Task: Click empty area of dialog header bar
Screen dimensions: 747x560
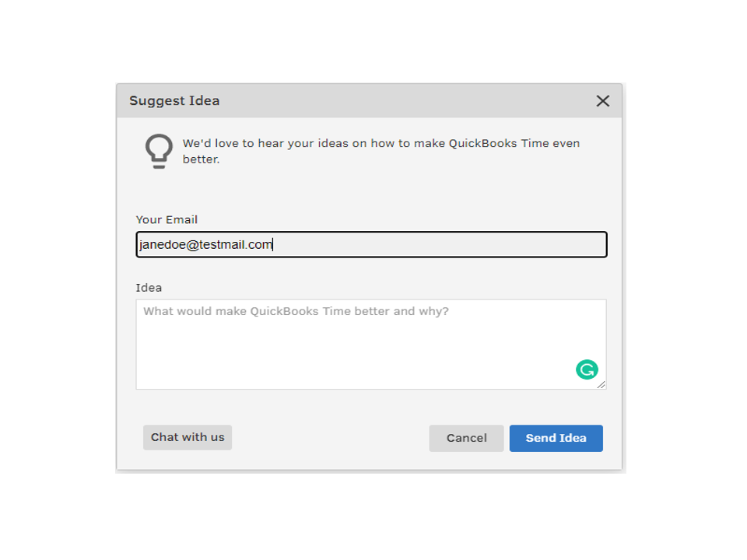Action: click(389, 101)
